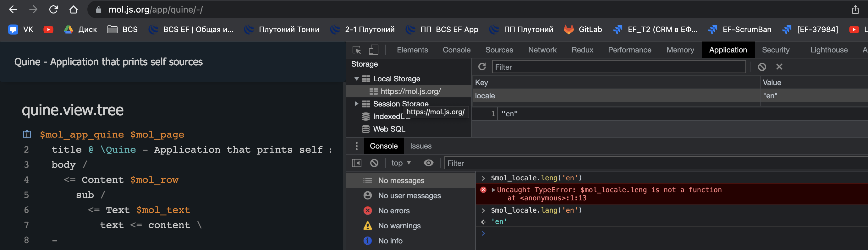Open the Issues drawer tab
The width and height of the screenshot is (868, 250).
point(420,146)
